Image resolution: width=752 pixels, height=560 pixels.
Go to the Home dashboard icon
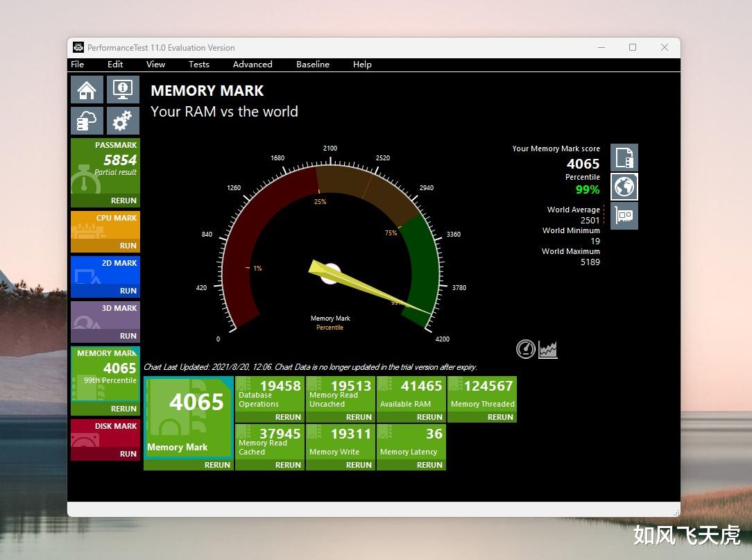click(87, 90)
